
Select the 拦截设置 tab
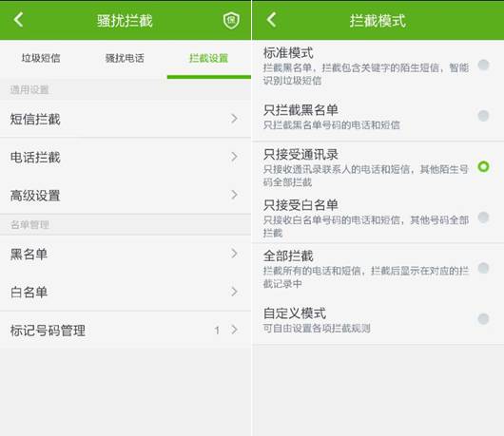208,58
